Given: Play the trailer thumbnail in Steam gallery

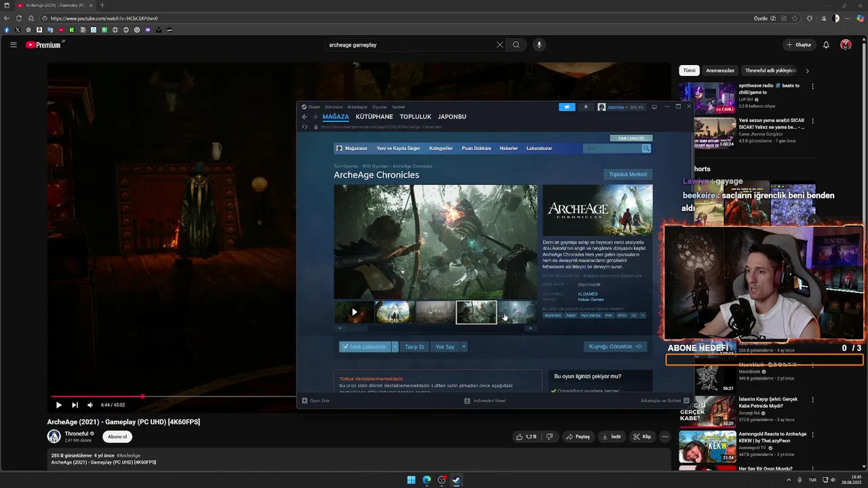Looking at the screenshot, I should 354,312.
